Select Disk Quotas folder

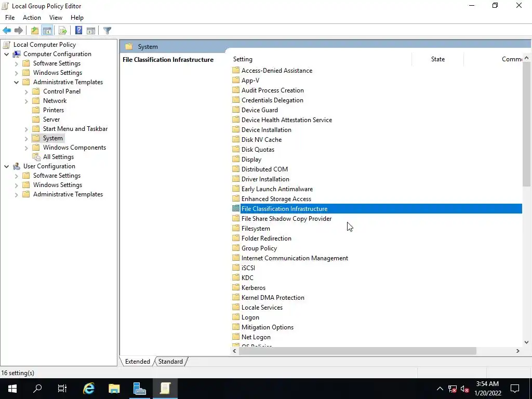coord(258,149)
